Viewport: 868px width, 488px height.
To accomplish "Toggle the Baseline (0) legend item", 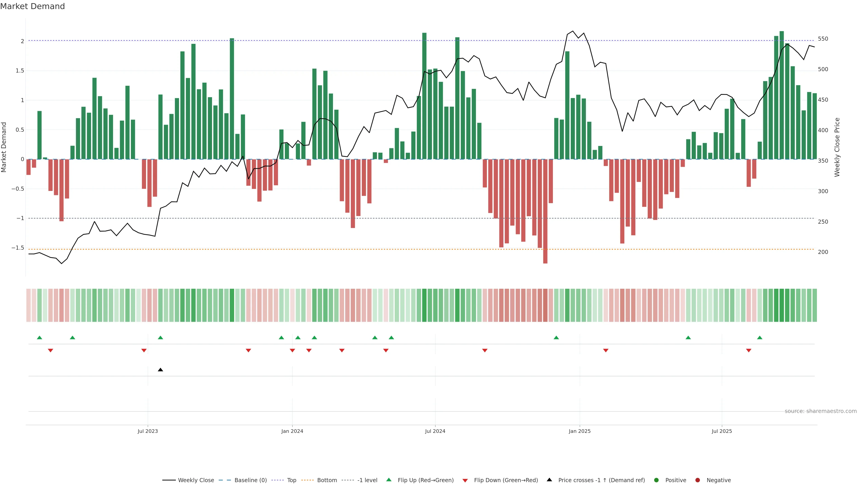I will click(x=250, y=480).
